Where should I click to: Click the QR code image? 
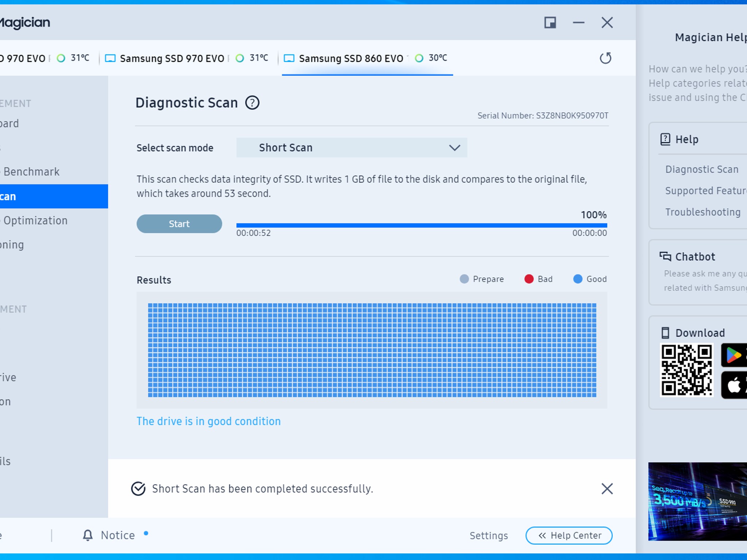pos(686,370)
